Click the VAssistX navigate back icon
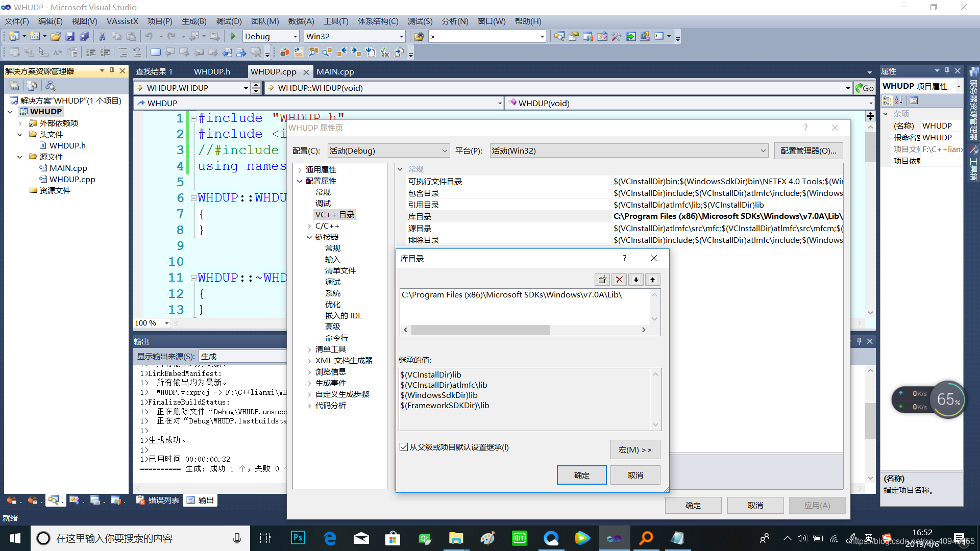The width and height of the screenshot is (980, 551). 342,52
